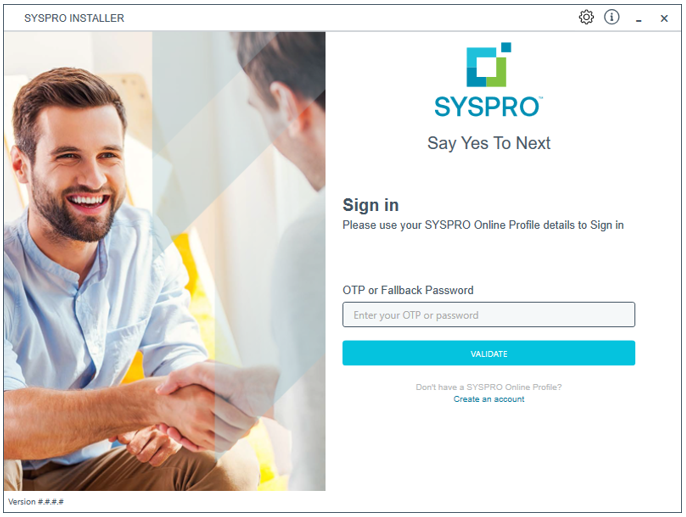Click the OTP or Fallback Password label
686x517 pixels.
tap(408, 290)
